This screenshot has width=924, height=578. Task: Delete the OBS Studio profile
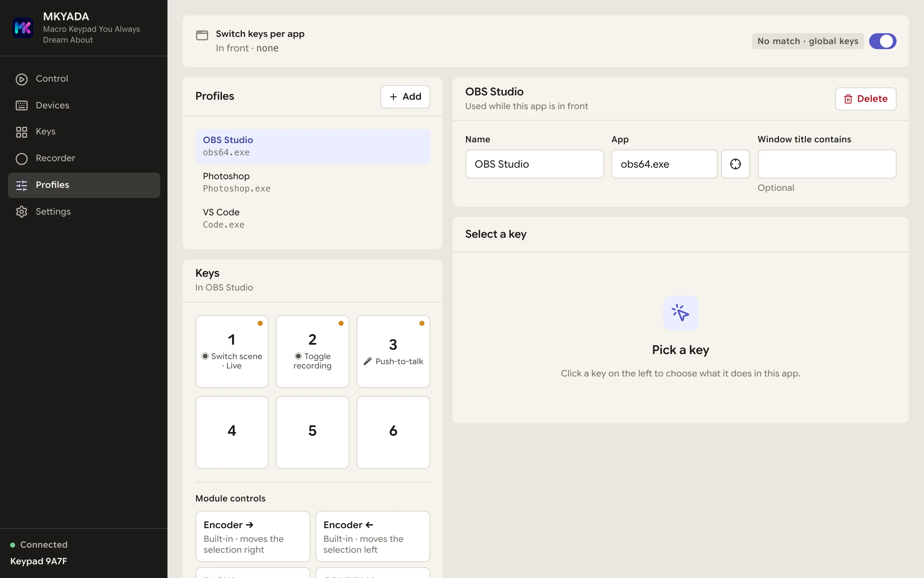coord(866,99)
